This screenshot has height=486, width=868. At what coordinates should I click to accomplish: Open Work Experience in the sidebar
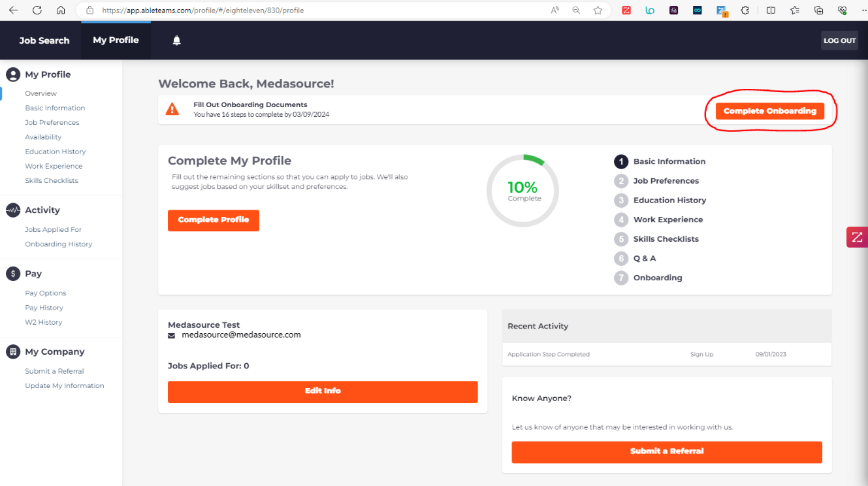[x=54, y=166]
